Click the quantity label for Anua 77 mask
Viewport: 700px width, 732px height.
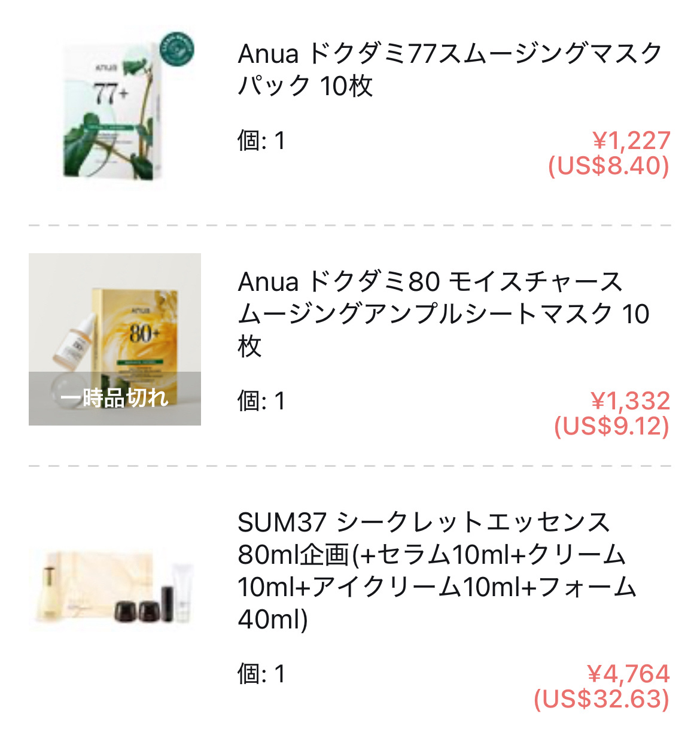click(x=261, y=141)
